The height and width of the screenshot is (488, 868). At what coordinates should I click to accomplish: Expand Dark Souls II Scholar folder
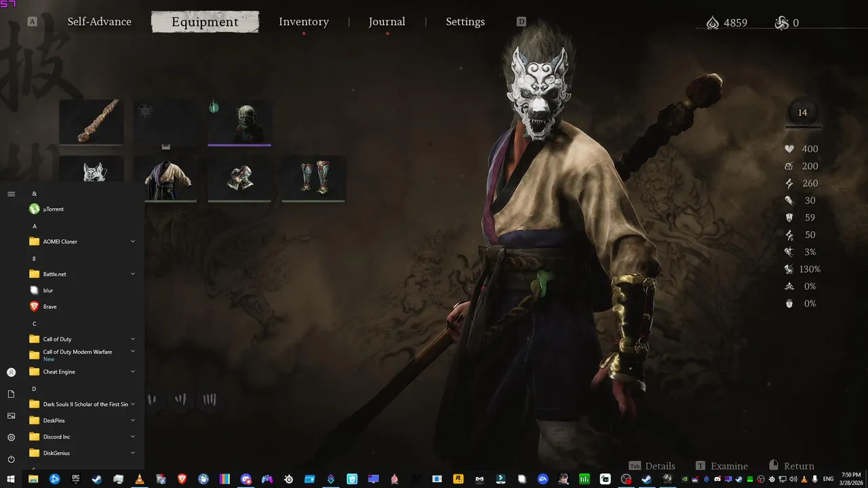[x=81, y=404]
